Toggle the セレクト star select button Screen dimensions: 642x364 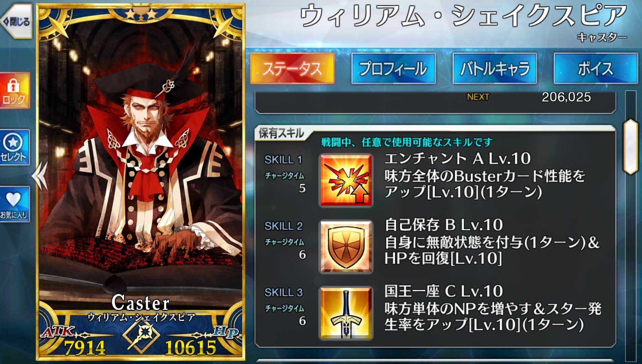(14, 147)
